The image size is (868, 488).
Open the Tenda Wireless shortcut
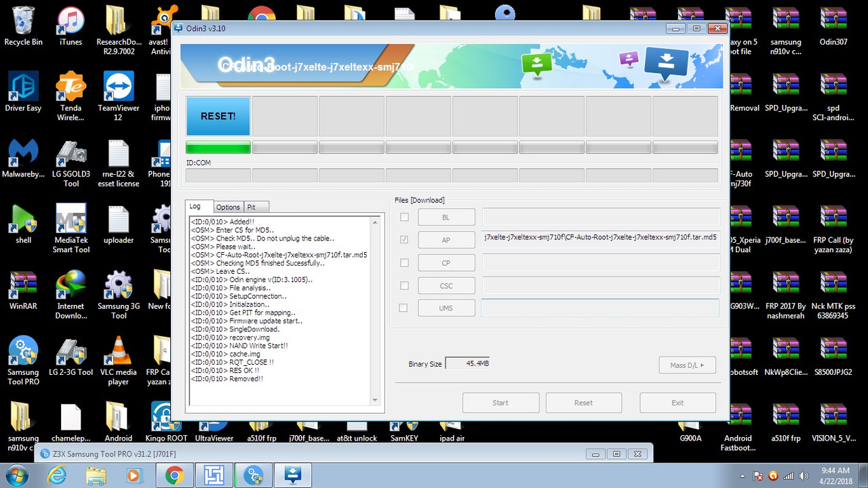pyautogui.click(x=71, y=97)
